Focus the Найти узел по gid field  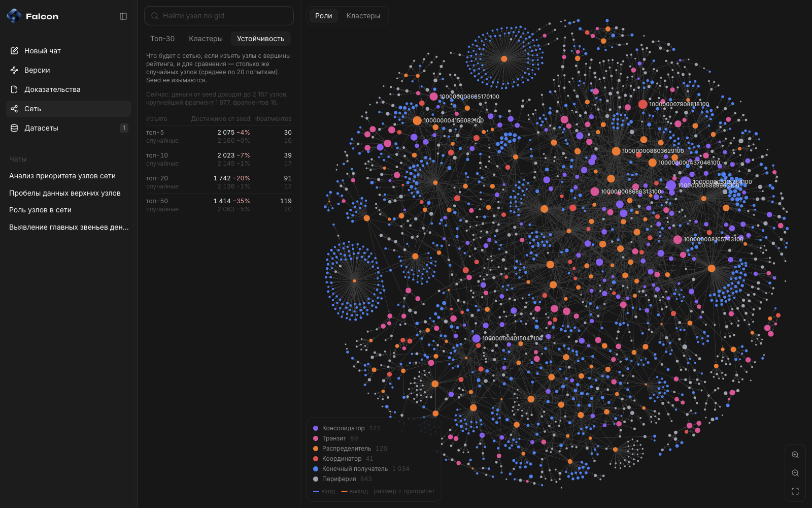coord(219,16)
